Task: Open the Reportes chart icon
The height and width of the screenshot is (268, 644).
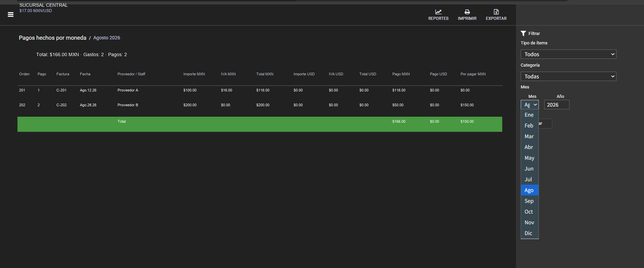Action: coord(438,12)
